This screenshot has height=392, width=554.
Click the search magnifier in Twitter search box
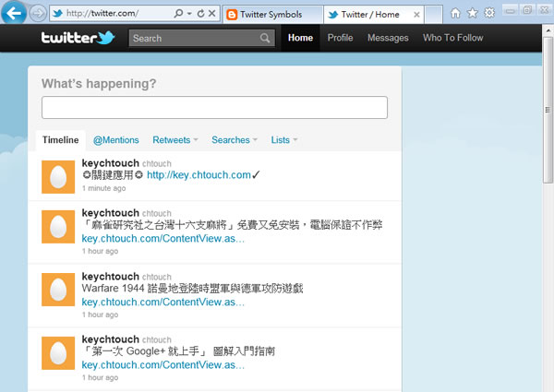(x=265, y=38)
